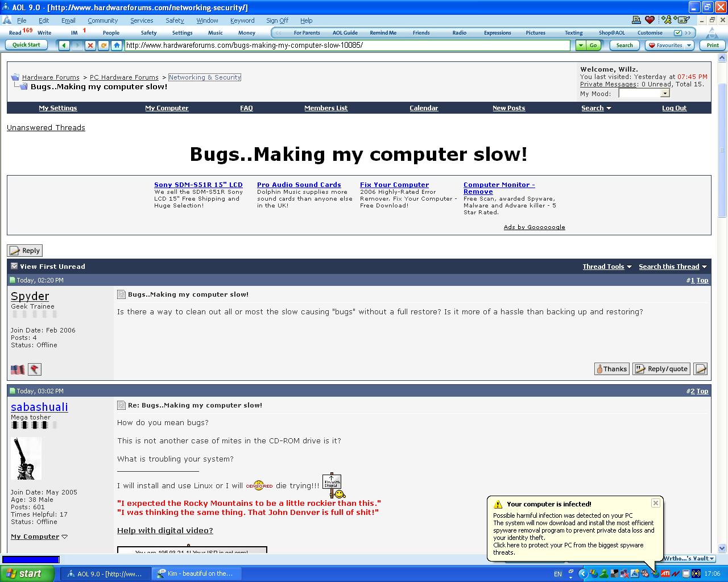The image size is (728, 582).
Task: Click the language bar restore icon
Action: [570, 571]
